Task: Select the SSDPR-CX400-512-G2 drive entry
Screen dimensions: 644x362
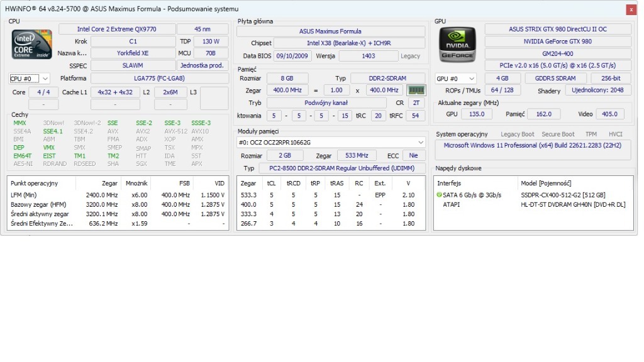Action: (562, 195)
